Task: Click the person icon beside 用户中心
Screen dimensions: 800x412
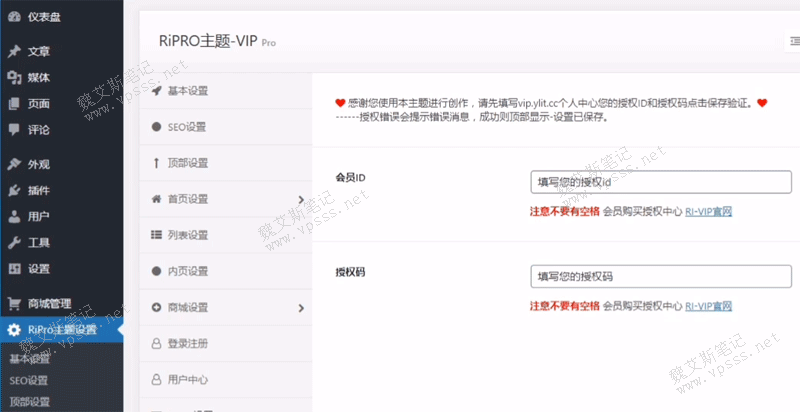Action: [157, 380]
